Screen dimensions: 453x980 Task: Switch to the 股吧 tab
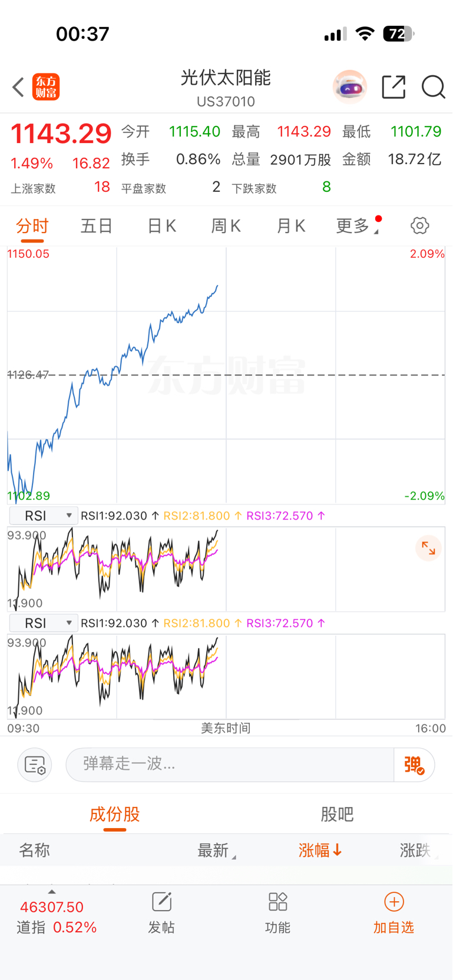pyautogui.click(x=337, y=814)
